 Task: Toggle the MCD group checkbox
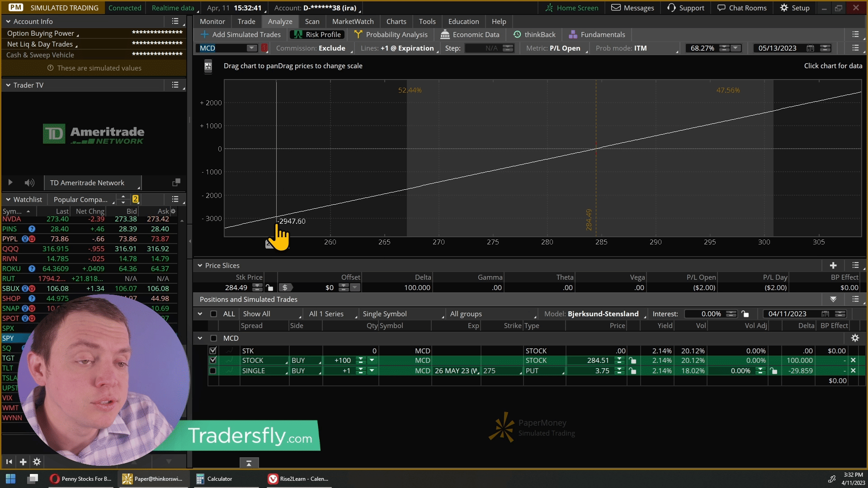214,338
